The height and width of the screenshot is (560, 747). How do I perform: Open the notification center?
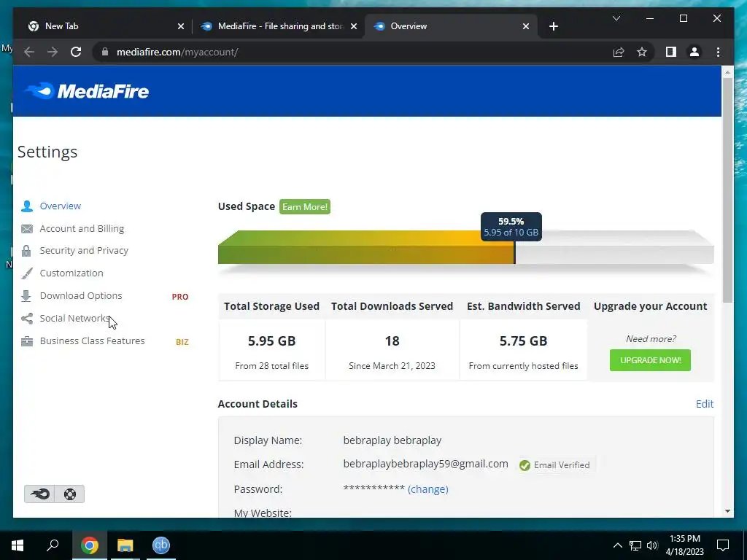[723, 545]
